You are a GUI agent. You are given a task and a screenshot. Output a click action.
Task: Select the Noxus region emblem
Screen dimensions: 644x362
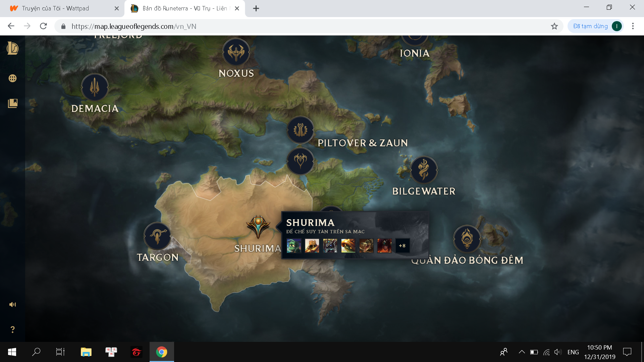236,52
